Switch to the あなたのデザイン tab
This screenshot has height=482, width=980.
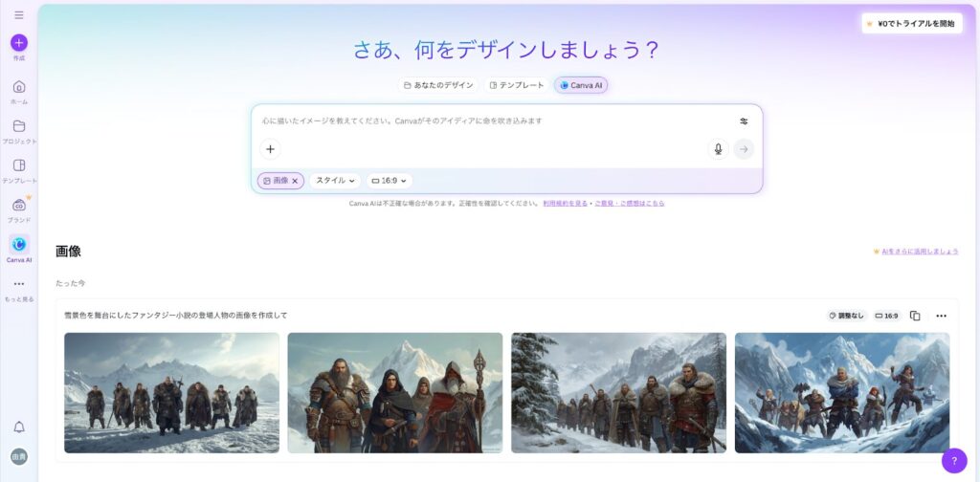click(438, 85)
